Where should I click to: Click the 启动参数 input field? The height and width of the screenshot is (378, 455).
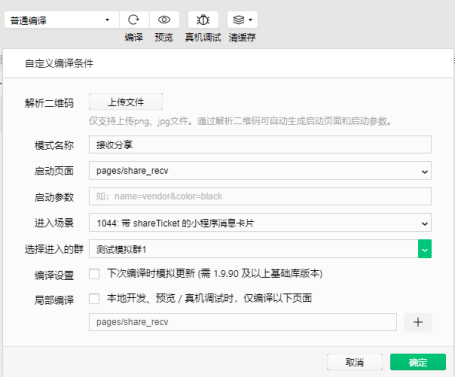click(260, 196)
